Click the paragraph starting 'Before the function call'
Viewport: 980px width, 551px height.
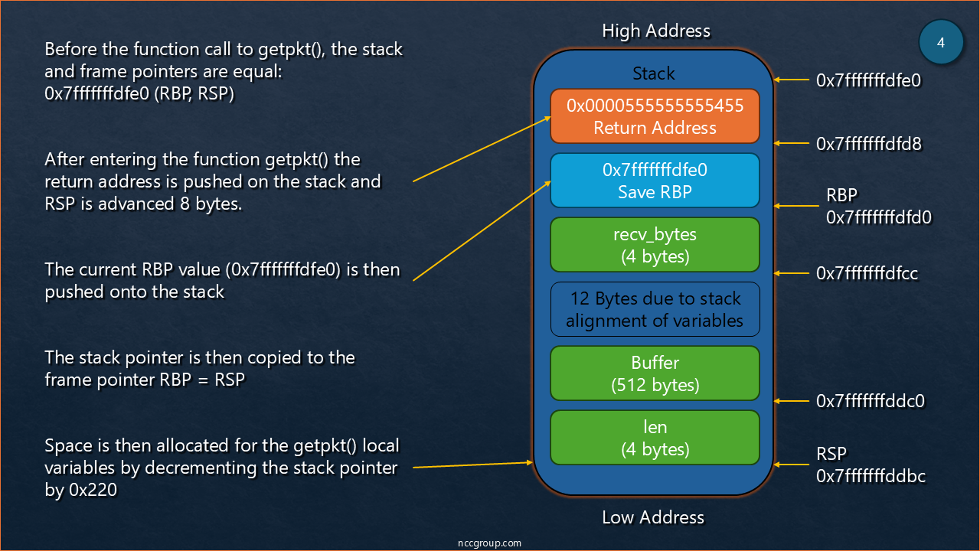tap(224, 72)
